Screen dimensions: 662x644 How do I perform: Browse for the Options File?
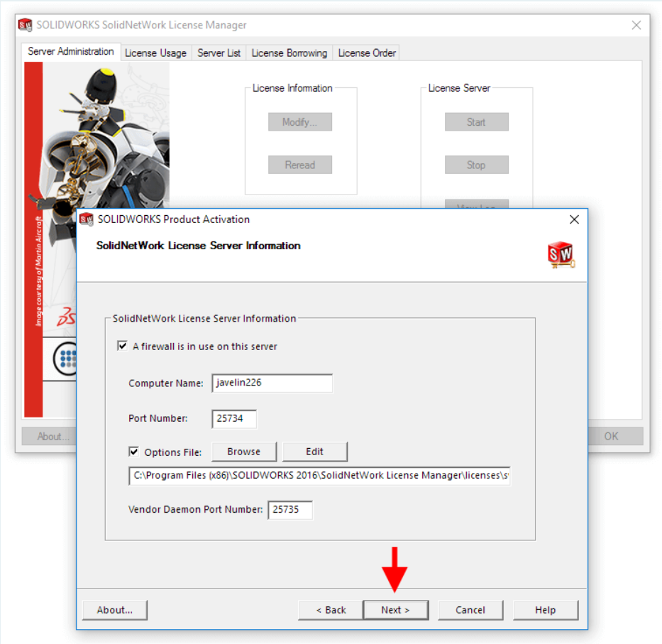click(x=244, y=452)
